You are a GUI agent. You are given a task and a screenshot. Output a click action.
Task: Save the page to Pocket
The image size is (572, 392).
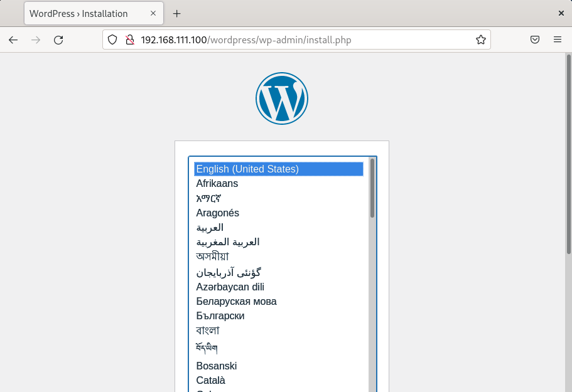[535, 39]
